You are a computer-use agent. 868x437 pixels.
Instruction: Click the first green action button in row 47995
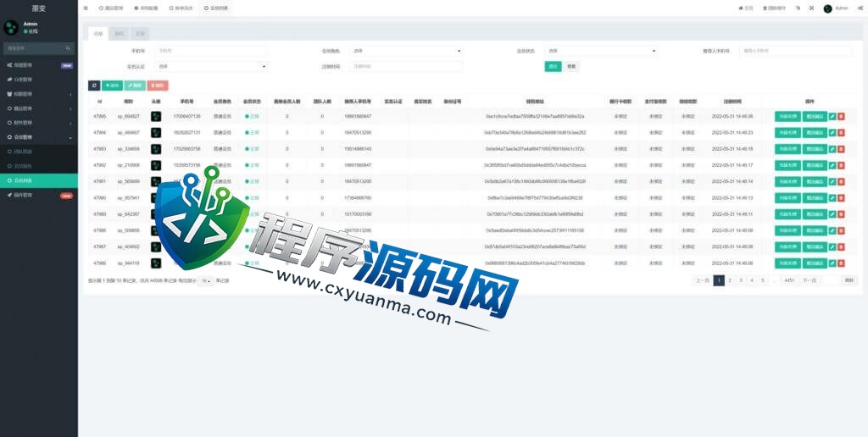787,117
